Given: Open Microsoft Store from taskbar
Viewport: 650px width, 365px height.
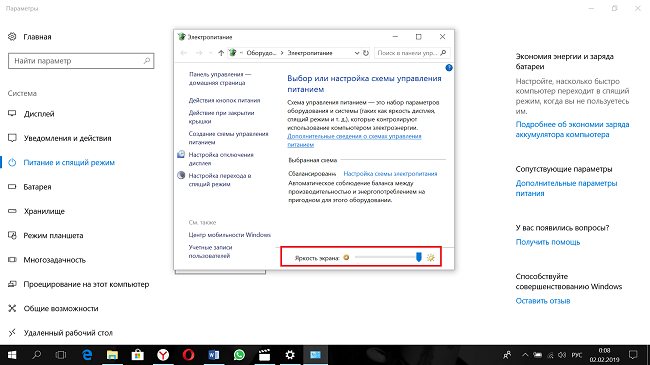Looking at the screenshot, I should point(138,355).
